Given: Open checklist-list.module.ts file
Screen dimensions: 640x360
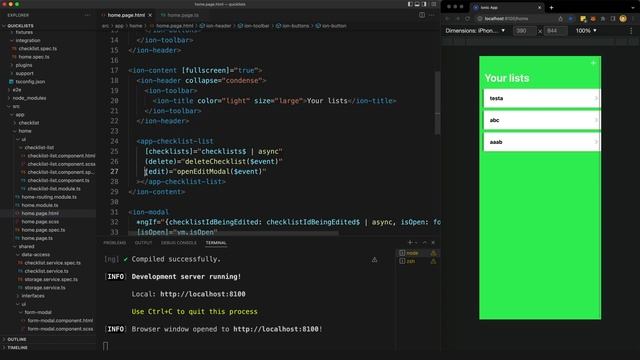Looking at the screenshot, I should [54, 189].
